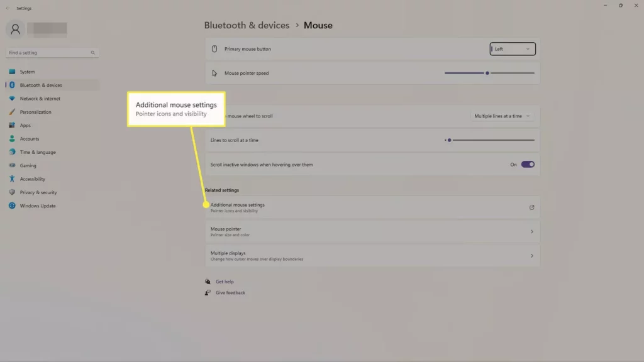Open System settings category
The width and height of the screenshot is (644, 362).
click(52, 72)
